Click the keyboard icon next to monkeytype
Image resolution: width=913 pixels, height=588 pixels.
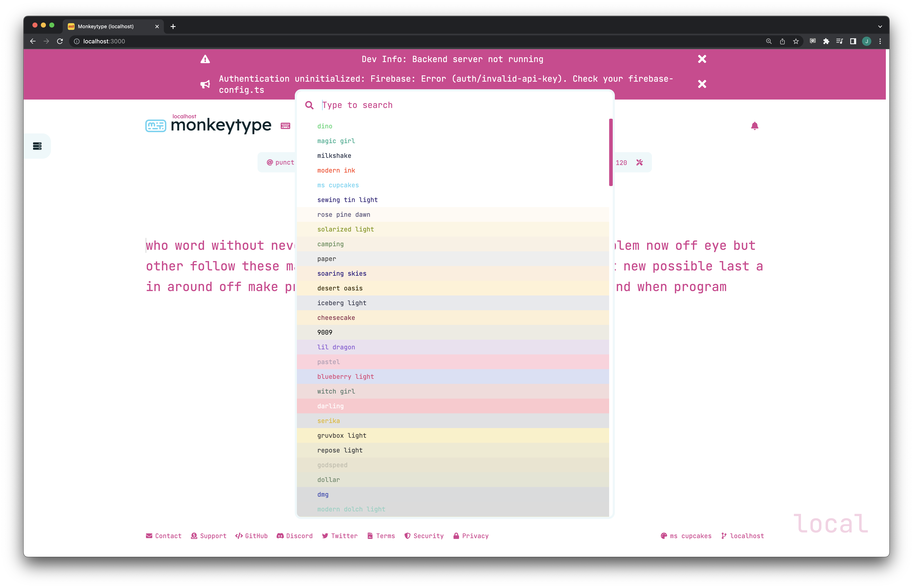point(285,126)
